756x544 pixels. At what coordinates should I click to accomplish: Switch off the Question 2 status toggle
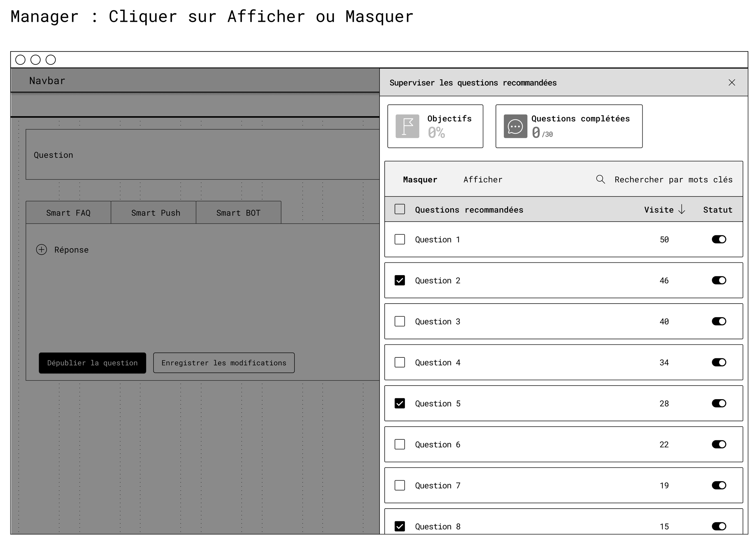[719, 280]
